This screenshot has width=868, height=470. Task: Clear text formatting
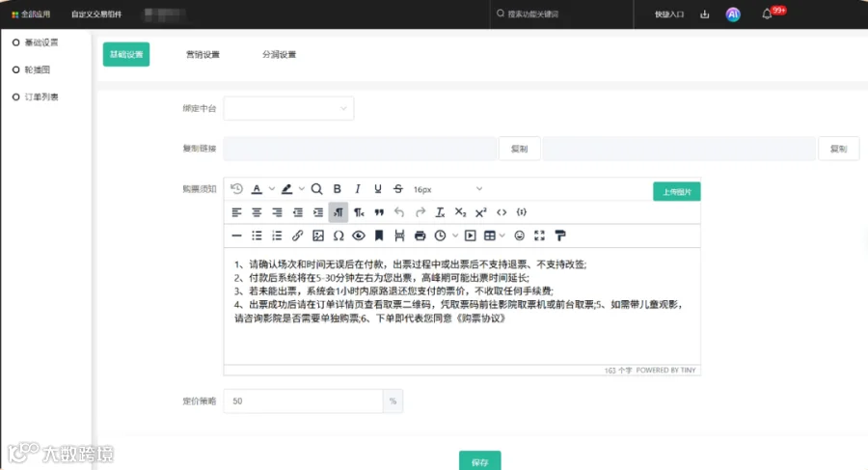[440, 212]
